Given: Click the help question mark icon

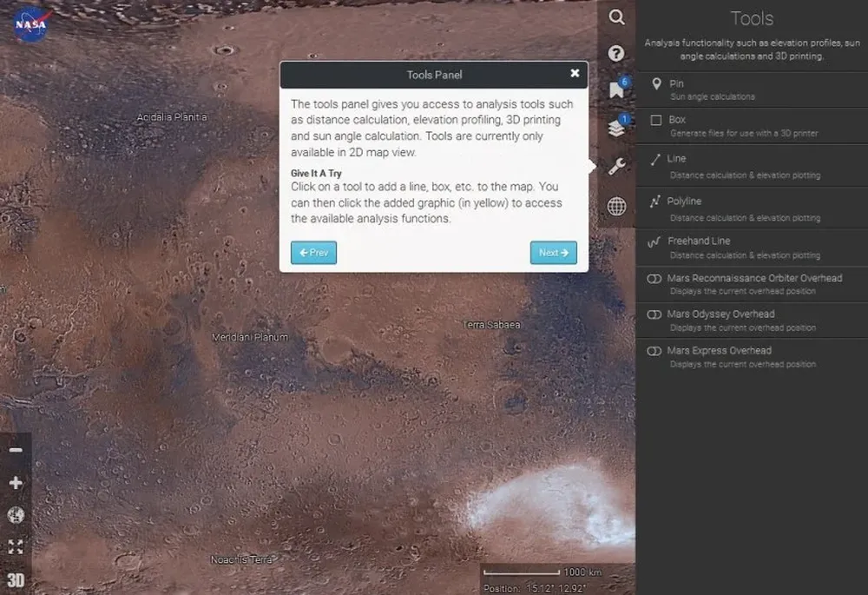Looking at the screenshot, I should tap(616, 54).
